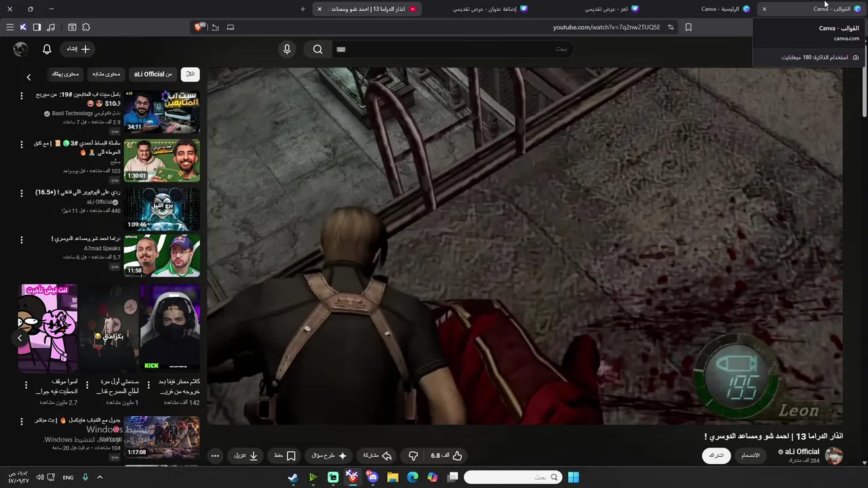Click the cast device icon in the address bar
Image resolution: width=868 pixels, height=488 pixels.
231,27
